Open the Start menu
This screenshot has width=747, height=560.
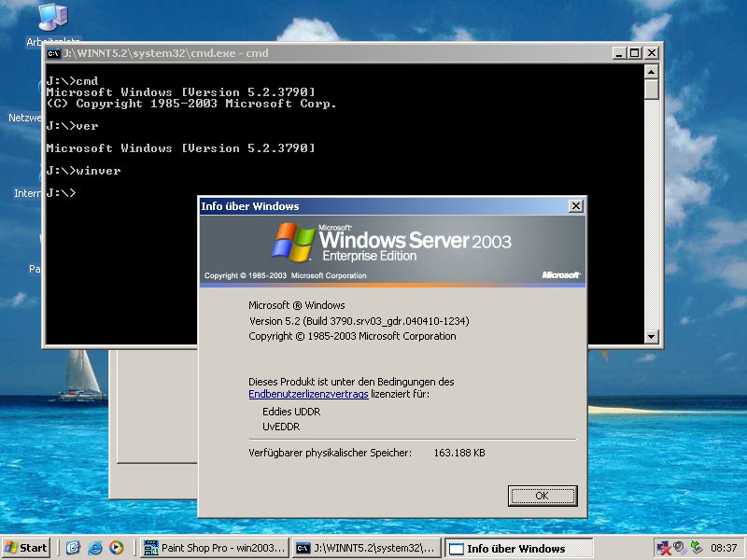pyautogui.click(x=26, y=548)
